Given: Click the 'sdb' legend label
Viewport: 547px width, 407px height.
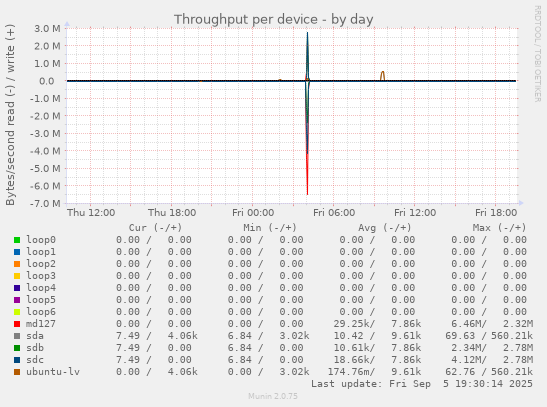Looking at the screenshot, I should tap(35, 348).
